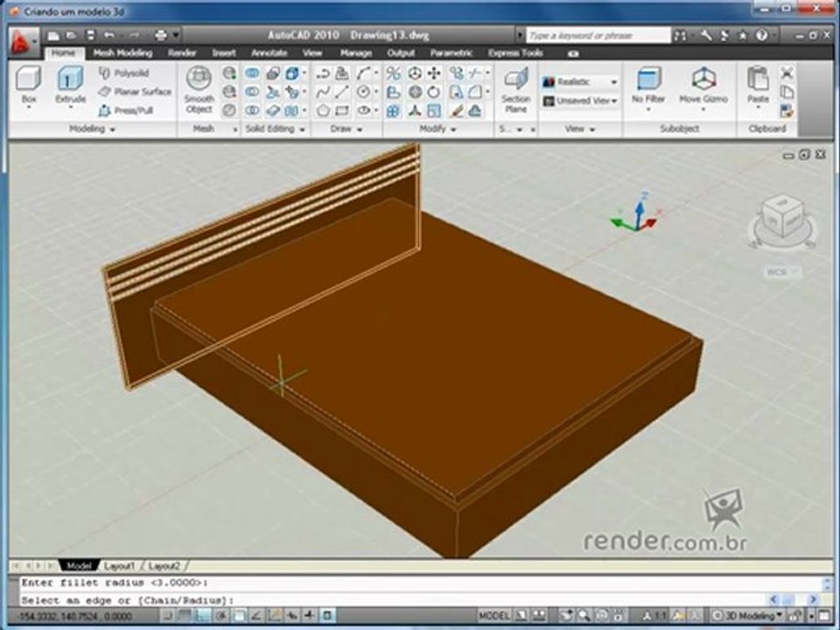
Task: Switch to the Insert ribbon tab
Action: click(x=224, y=53)
